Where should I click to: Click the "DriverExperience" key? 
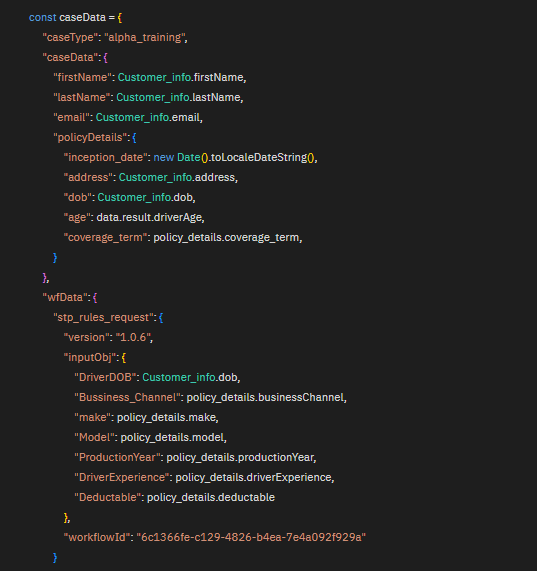[x=122, y=478]
